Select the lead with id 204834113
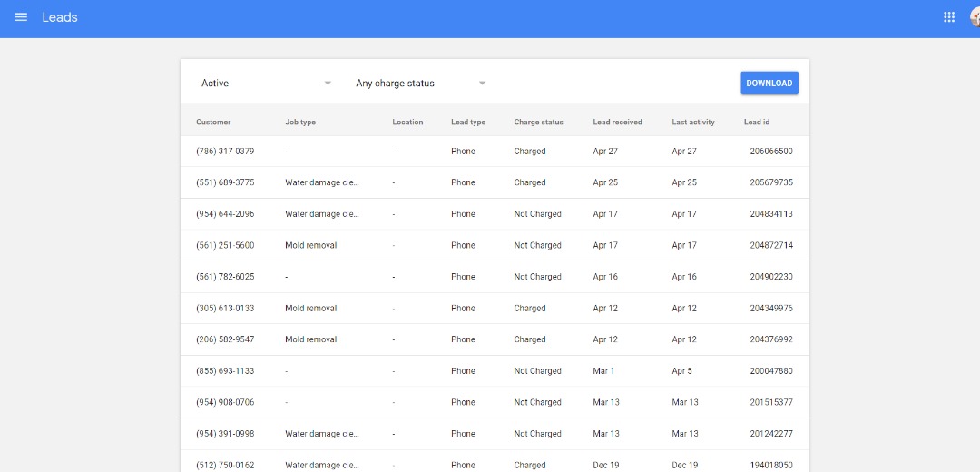Screen dimensions: 980x472 point(770,214)
